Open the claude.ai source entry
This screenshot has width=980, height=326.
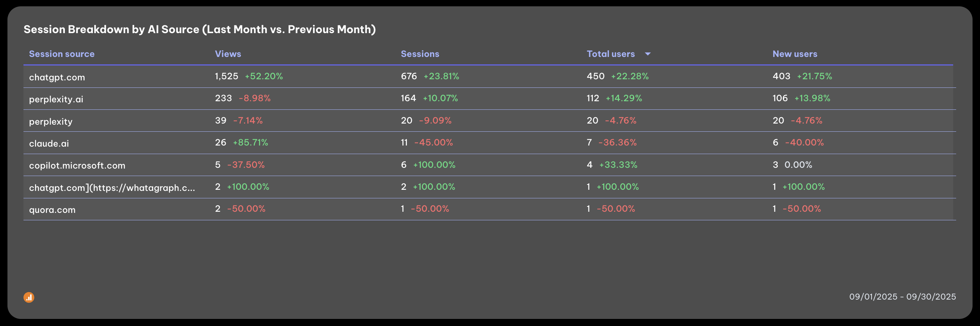[49, 143]
